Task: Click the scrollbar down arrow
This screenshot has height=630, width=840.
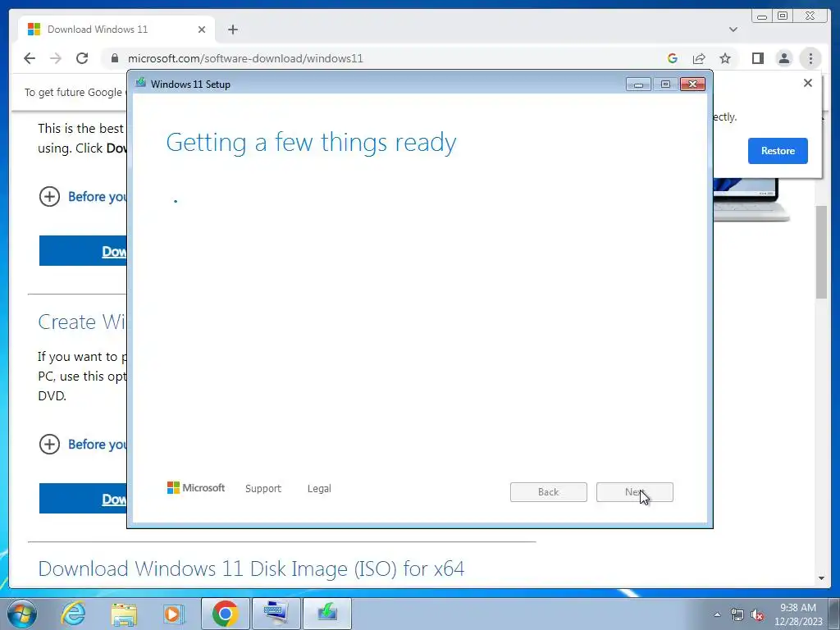Action: [x=821, y=578]
